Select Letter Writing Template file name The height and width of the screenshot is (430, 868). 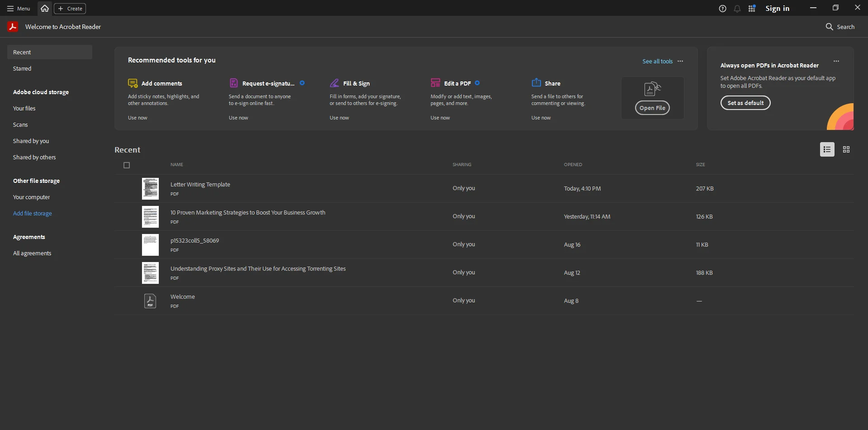[x=200, y=185]
